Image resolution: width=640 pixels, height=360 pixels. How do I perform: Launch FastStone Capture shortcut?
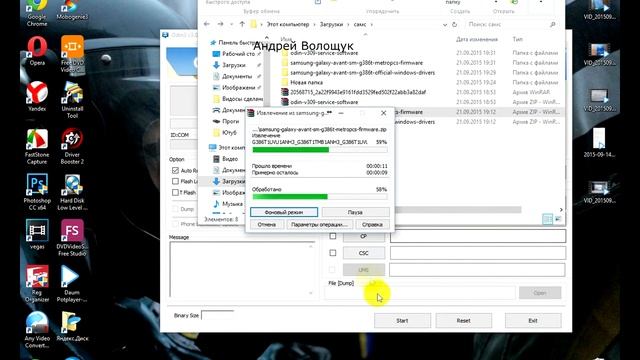pos(37,146)
